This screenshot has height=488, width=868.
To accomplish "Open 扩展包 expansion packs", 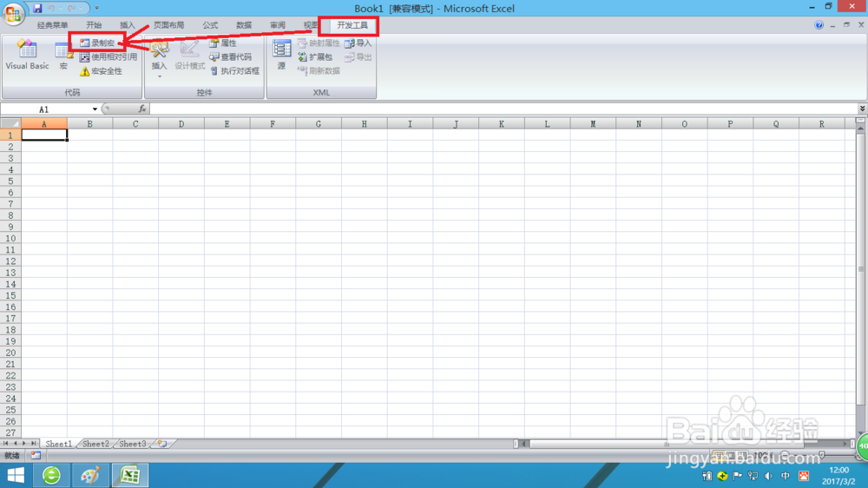I will [315, 57].
